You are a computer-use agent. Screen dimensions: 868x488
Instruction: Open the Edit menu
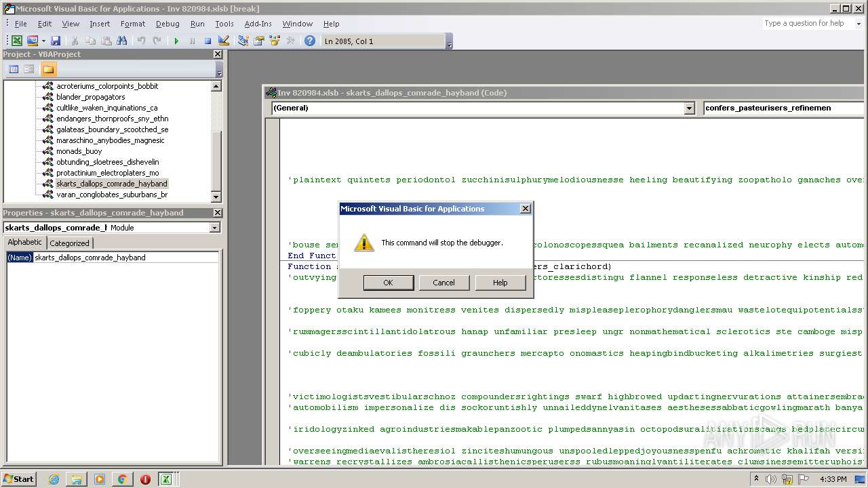pyautogui.click(x=45, y=24)
